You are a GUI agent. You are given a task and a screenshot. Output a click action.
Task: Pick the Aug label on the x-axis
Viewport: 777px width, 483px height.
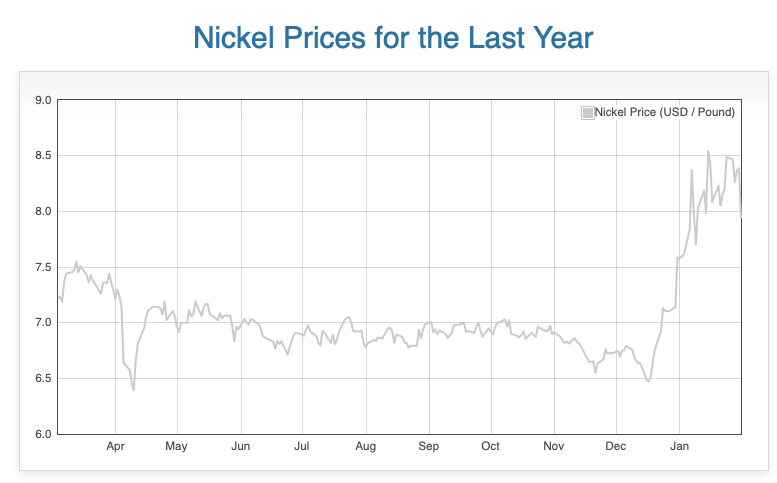pos(365,446)
